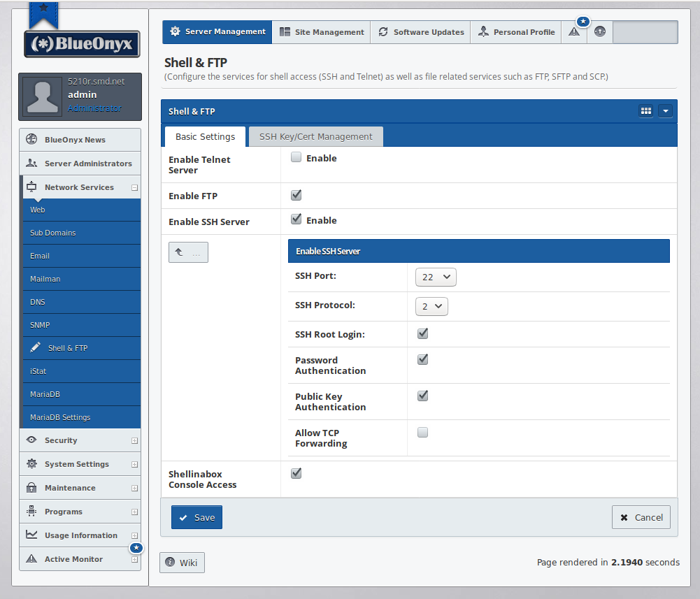Open the SSH Protocol dropdown

[x=431, y=307]
